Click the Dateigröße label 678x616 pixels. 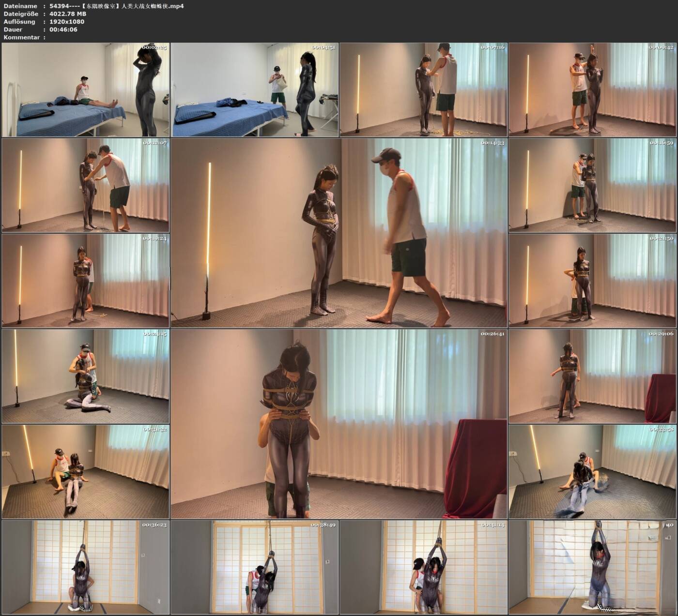21,14
